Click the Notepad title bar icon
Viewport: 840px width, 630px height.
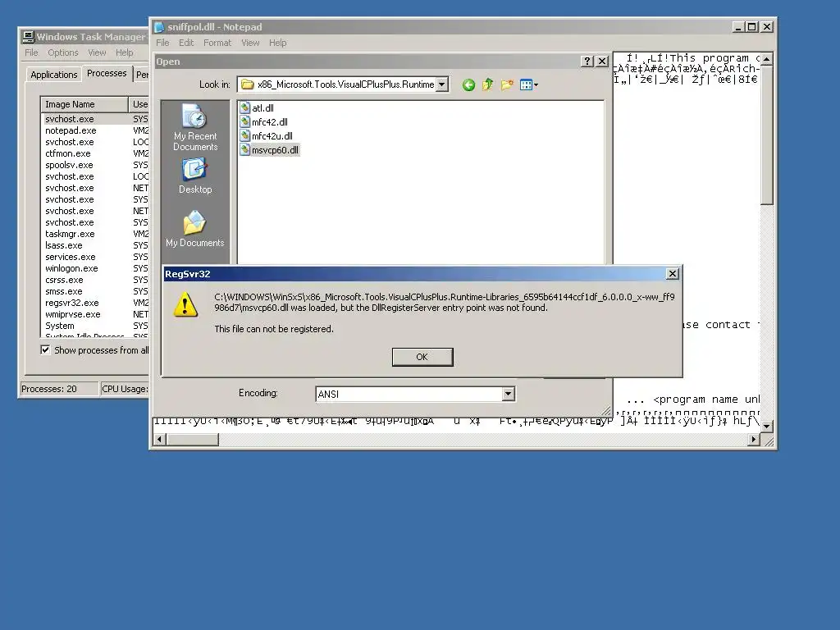pyautogui.click(x=159, y=27)
